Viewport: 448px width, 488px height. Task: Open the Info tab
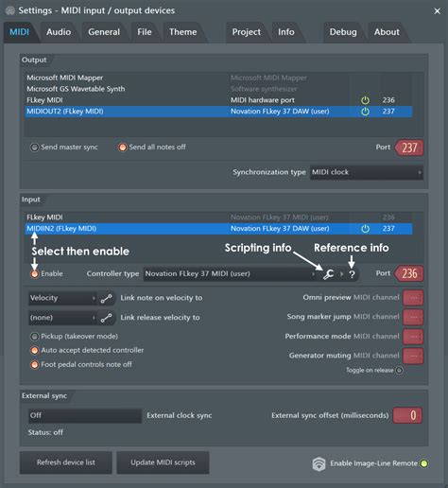[x=286, y=32]
